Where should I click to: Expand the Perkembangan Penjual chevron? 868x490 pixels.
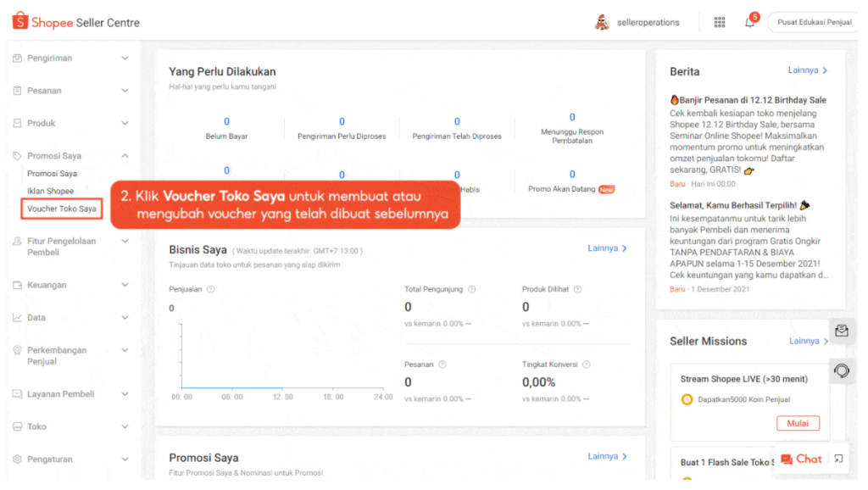point(125,350)
